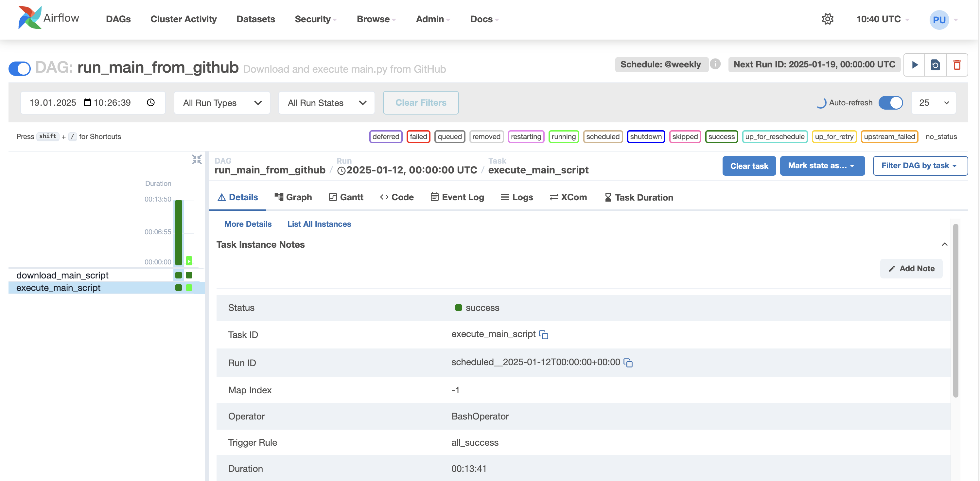
Task: Click the Clear Filters button
Action: coord(421,103)
